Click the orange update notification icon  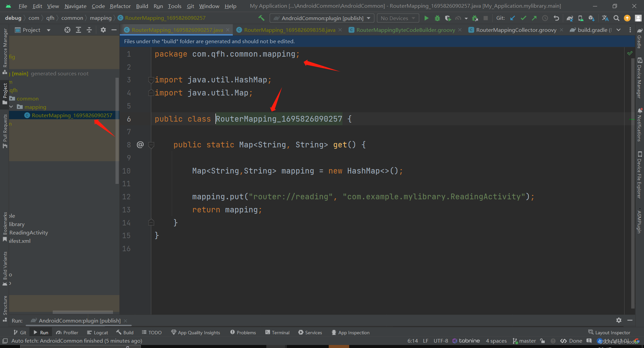627,18
